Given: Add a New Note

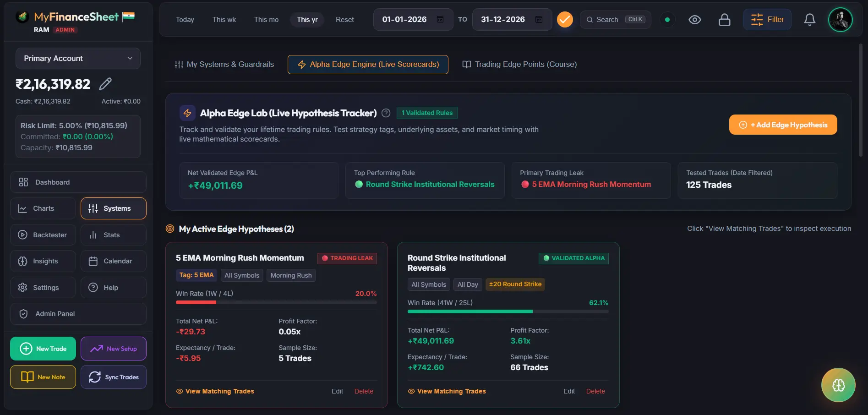Looking at the screenshot, I should pyautogui.click(x=43, y=377).
